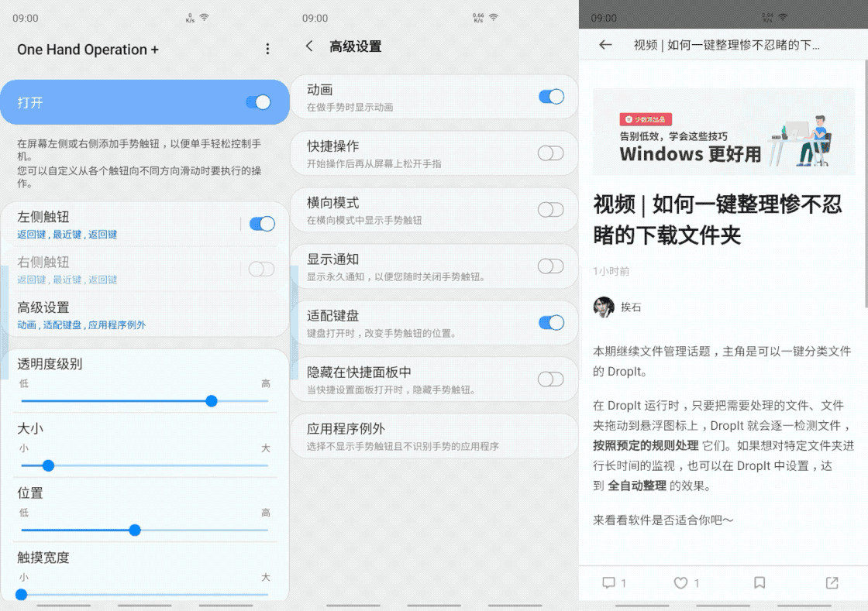The height and width of the screenshot is (611, 868).
Task: Turn on 隐藏在快捷面板中 toggle
Action: pyautogui.click(x=550, y=379)
